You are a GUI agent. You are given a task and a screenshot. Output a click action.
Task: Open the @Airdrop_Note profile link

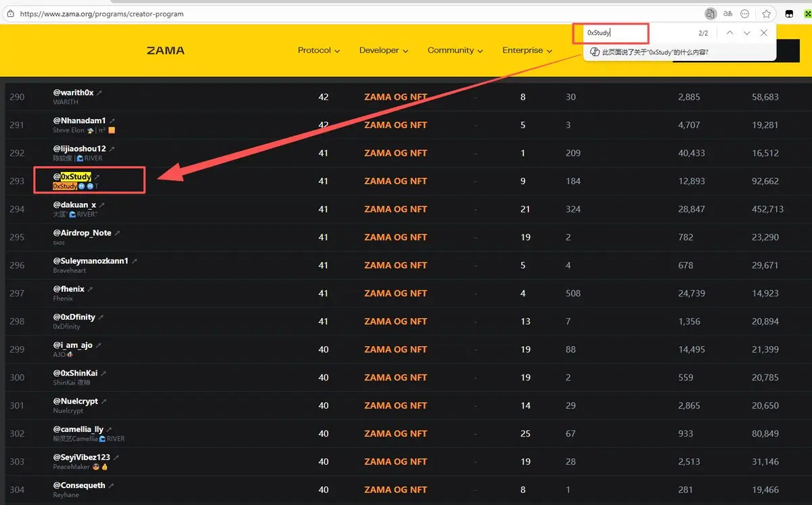(82, 233)
